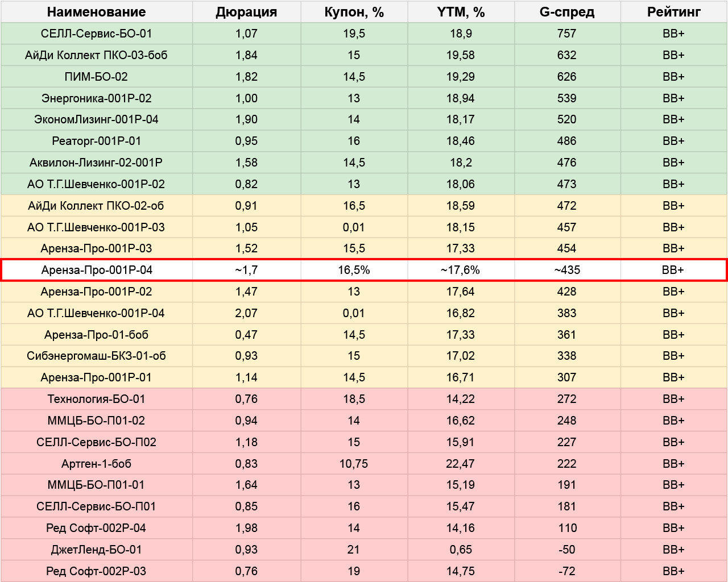Click G-spread value 110
This screenshot has height=582, width=728.
567,528
